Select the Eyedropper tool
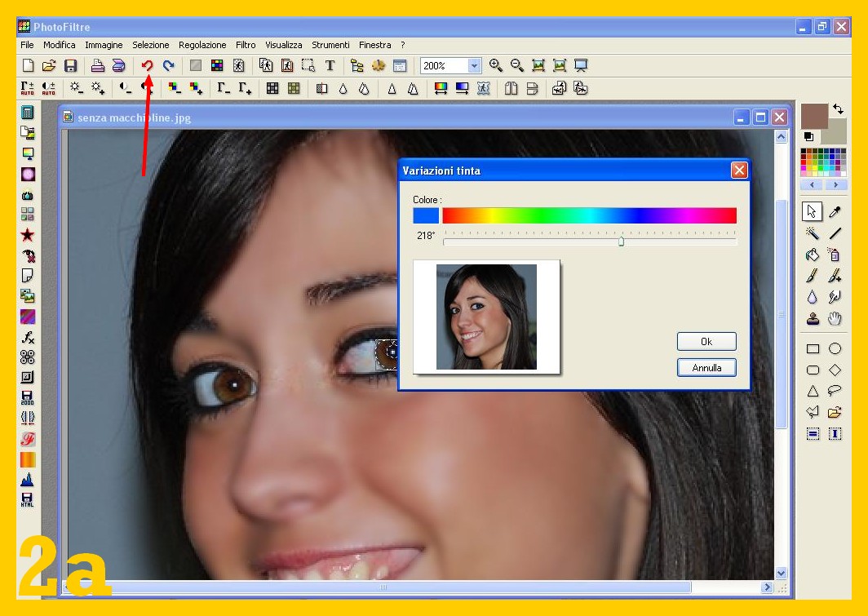Screen dimensions: 868x616 (x=835, y=212)
